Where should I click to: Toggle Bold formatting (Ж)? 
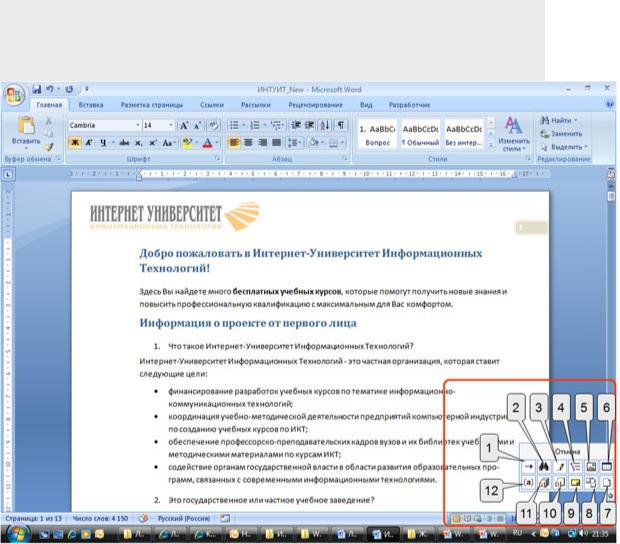[75, 143]
